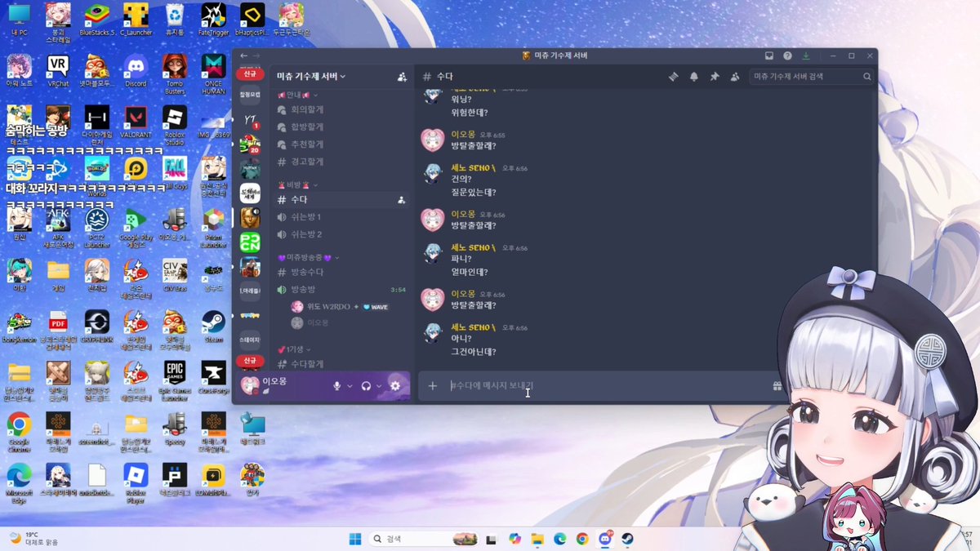The height and width of the screenshot is (551, 980).
Task: Select the YT server icon in sidebar
Action: pyautogui.click(x=250, y=119)
